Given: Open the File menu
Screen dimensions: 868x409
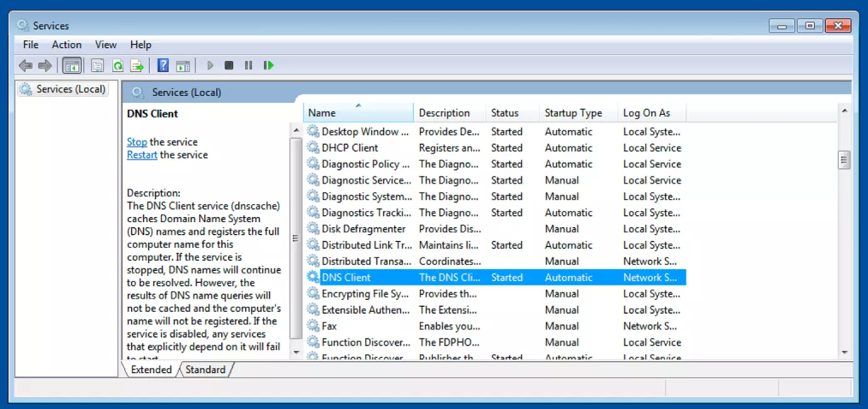Looking at the screenshot, I should pos(31,45).
